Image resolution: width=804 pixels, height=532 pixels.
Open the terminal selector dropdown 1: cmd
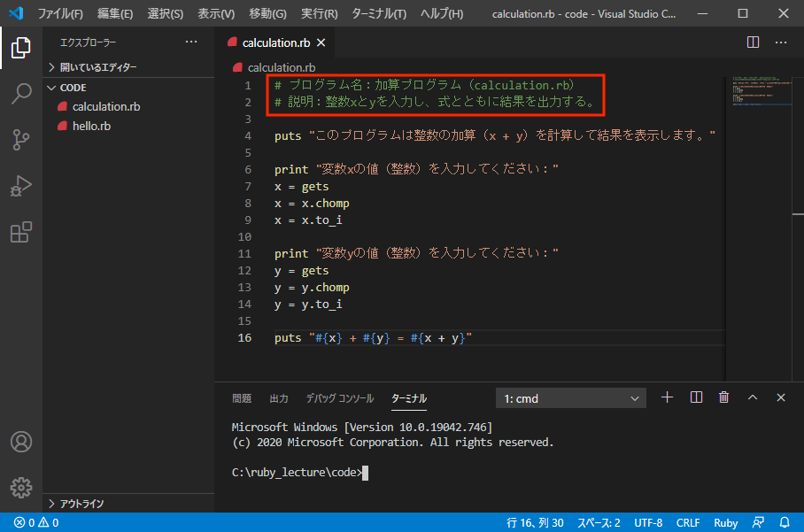point(571,398)
